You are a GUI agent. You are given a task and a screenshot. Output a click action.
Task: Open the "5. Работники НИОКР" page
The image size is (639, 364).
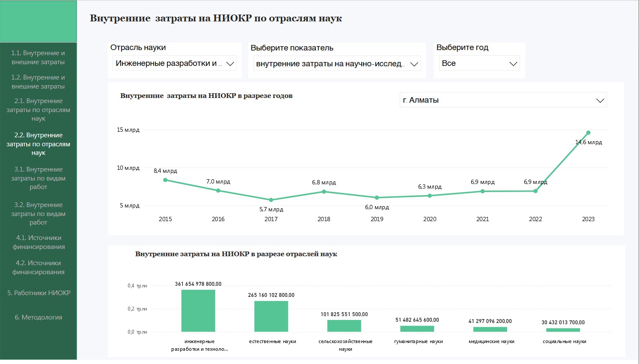pos(39,293)
